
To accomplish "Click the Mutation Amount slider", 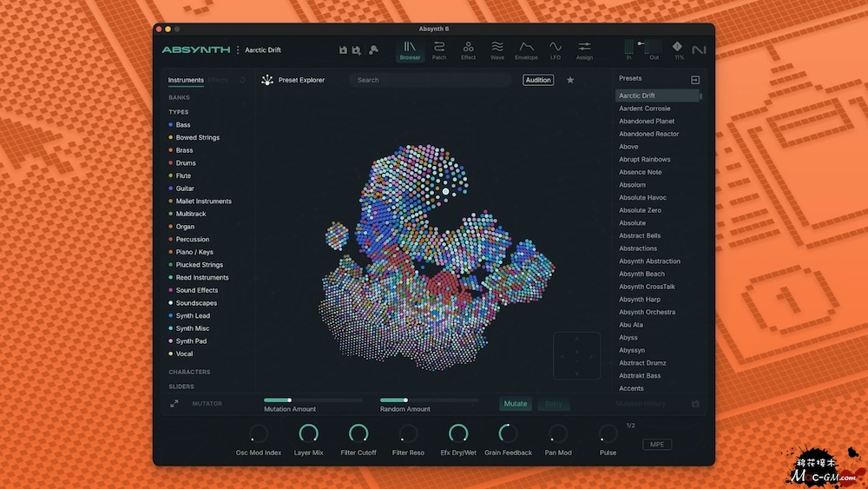I will [312, 400].
